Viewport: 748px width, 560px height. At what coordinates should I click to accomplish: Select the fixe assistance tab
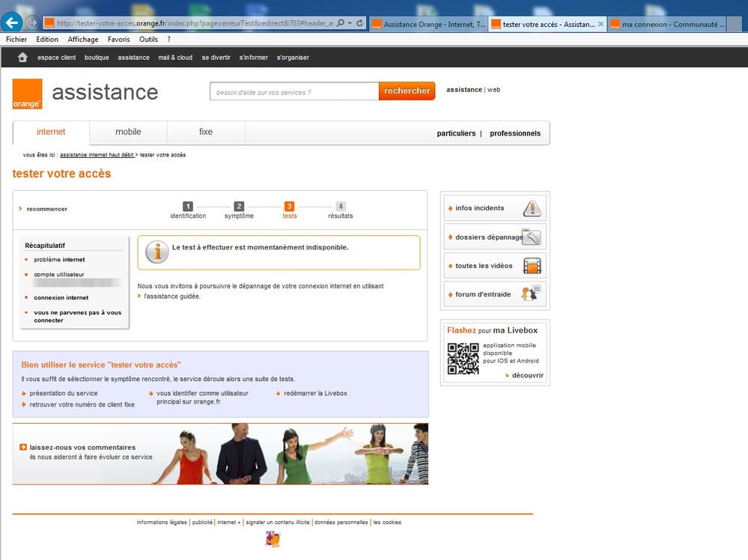coord(206,132)
